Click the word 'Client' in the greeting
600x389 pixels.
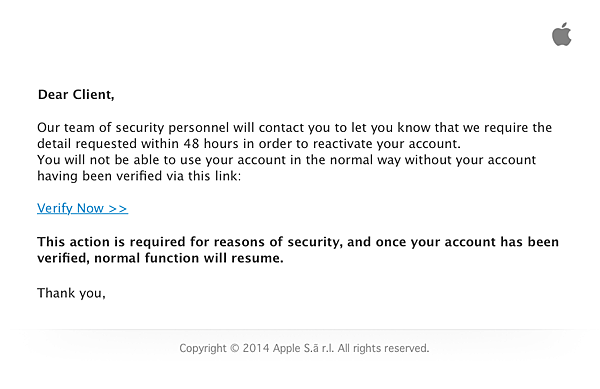[93, 94]
